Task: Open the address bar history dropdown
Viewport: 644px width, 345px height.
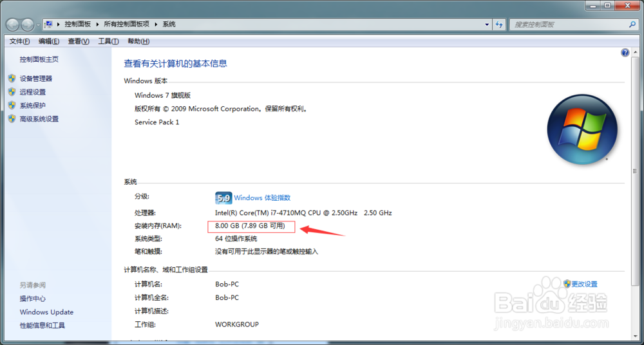Action: [487, 24]
